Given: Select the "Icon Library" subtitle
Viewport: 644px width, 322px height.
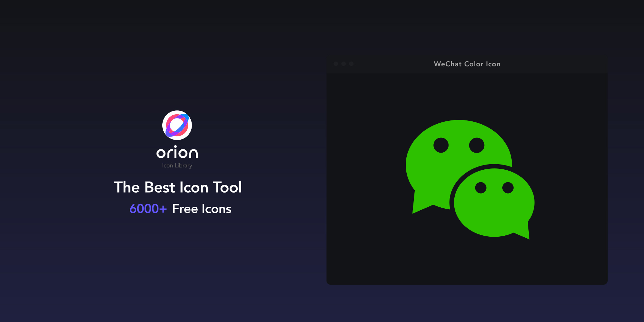Looking at the screenshot, I should [x=177, y=166].
